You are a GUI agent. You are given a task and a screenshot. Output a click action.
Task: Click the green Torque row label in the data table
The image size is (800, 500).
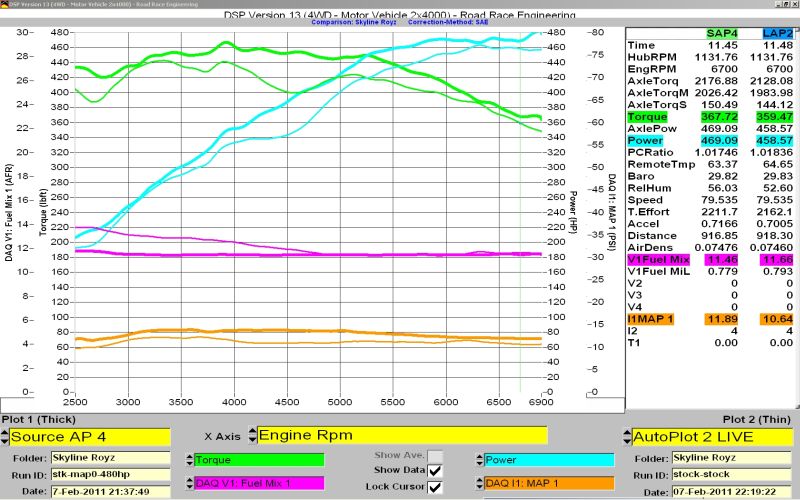click(647, 117)
